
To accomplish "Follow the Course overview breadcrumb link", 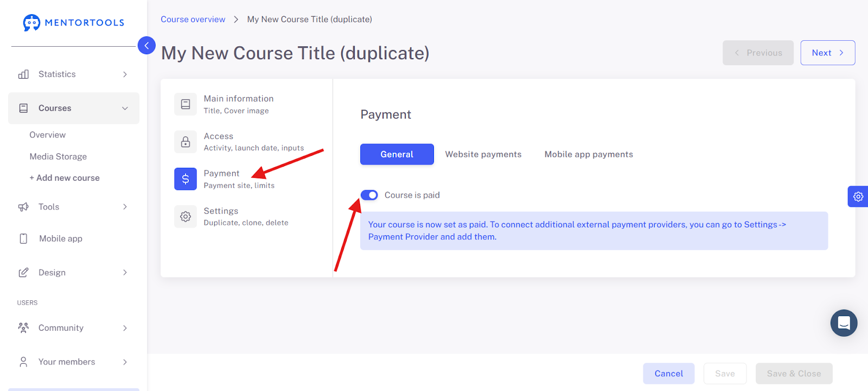I will pyautogui.click(x=193, y=20).
